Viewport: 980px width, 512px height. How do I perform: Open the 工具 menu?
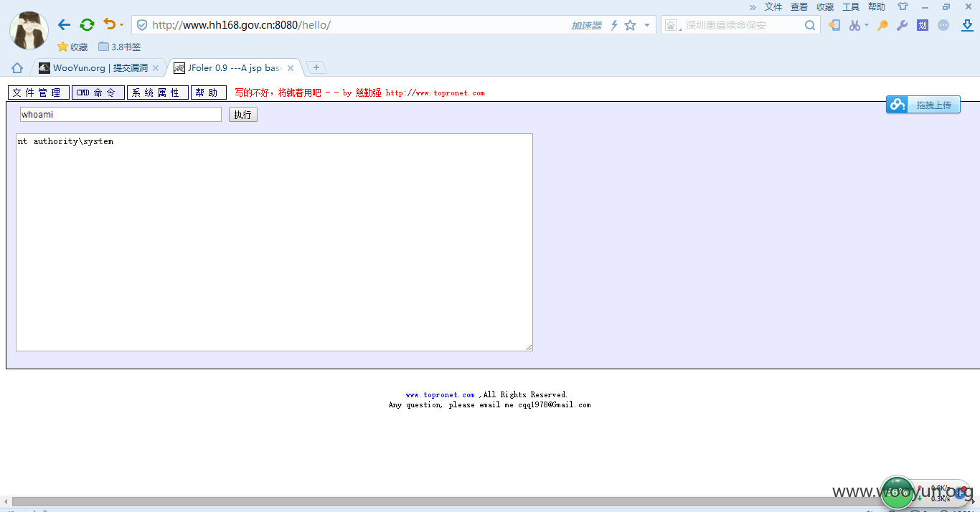pos(851,6)
